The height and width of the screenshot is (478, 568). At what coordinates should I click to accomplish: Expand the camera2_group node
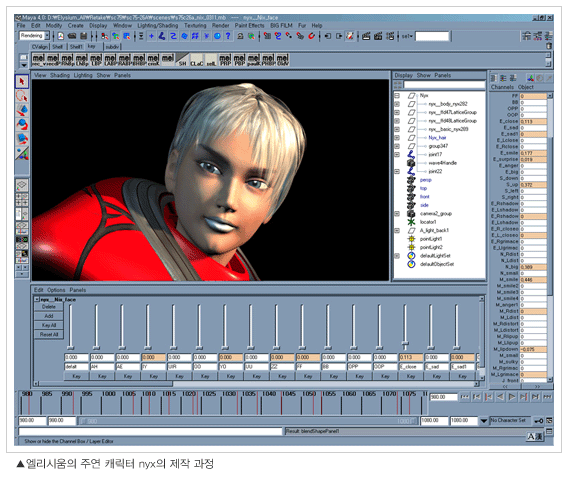click(x=397, y=214)
